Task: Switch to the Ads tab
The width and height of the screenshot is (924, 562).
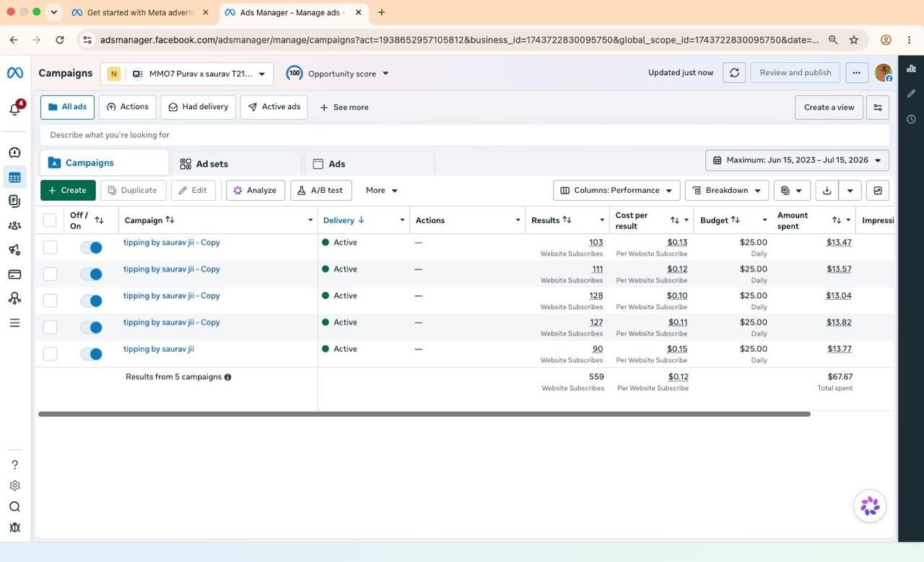Action: [x=370, y=164]
